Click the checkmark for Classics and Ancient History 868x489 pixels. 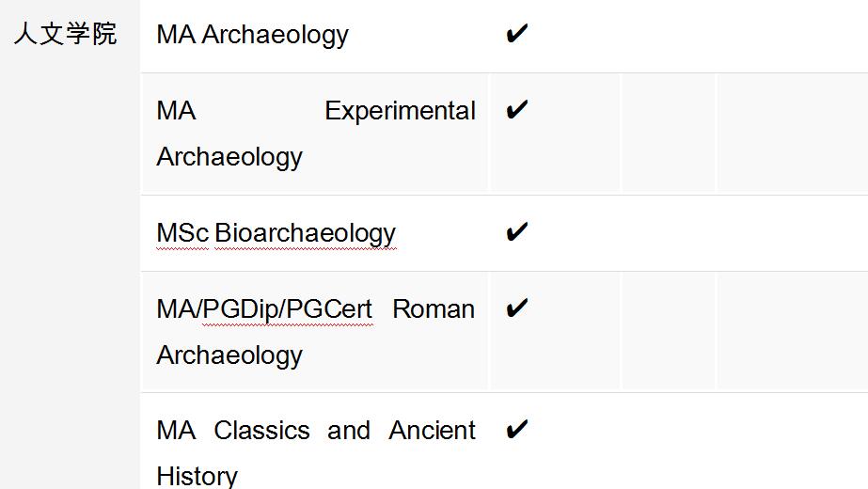[517, 429]
